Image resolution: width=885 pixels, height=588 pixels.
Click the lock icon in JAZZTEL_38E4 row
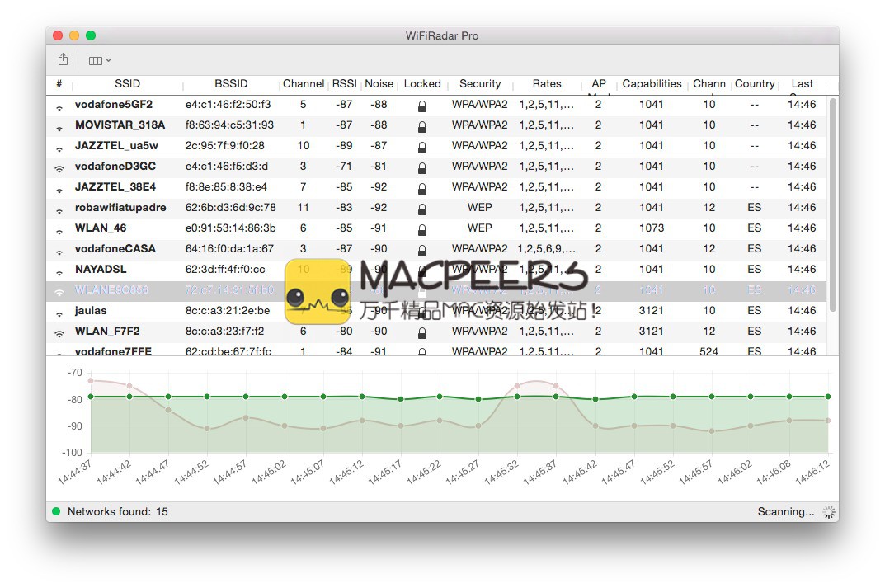[x=422, y=189]
